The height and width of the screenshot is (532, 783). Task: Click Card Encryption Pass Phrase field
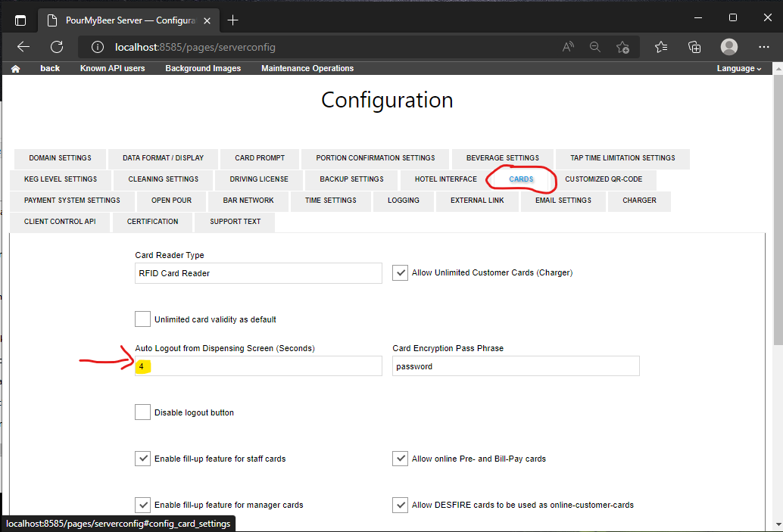point(516,366)
